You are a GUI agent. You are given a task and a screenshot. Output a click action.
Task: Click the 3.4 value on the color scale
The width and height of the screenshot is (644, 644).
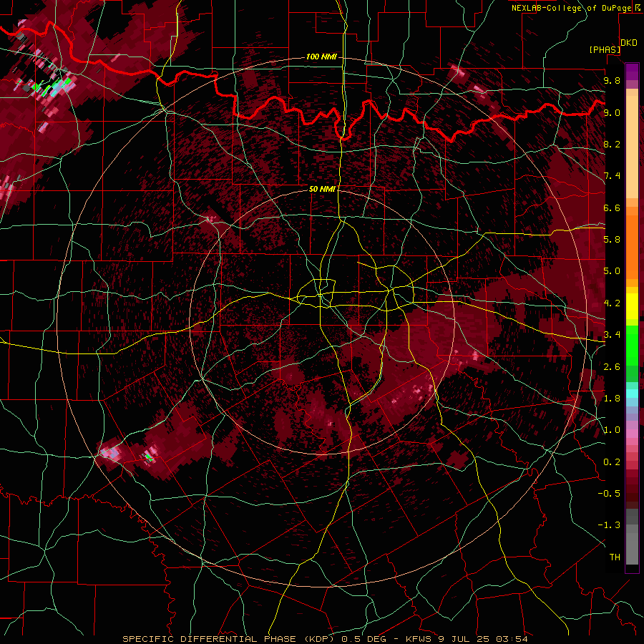coord(612,335)
